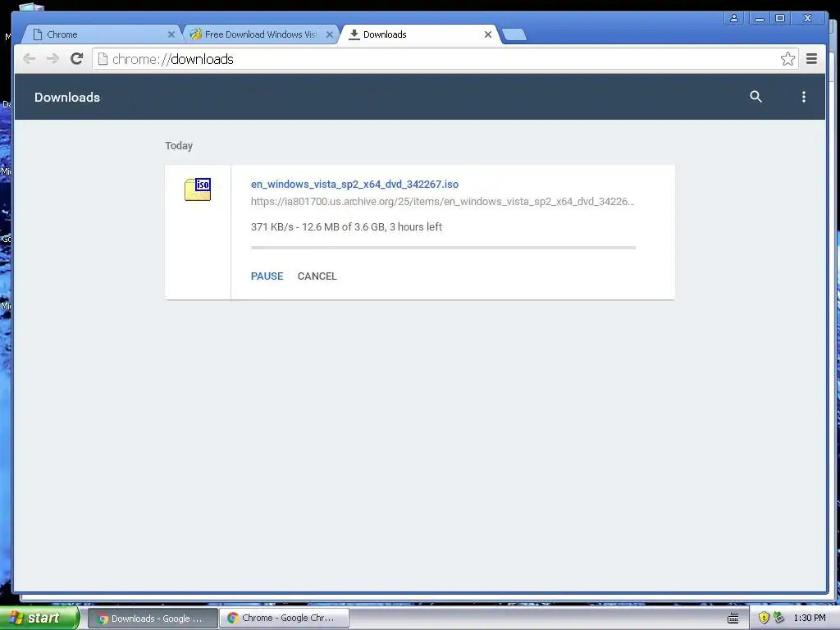Close the Chrome tab
Viewport: 840px width, 630px height.
pyautogui.click(x=171, y=34)
